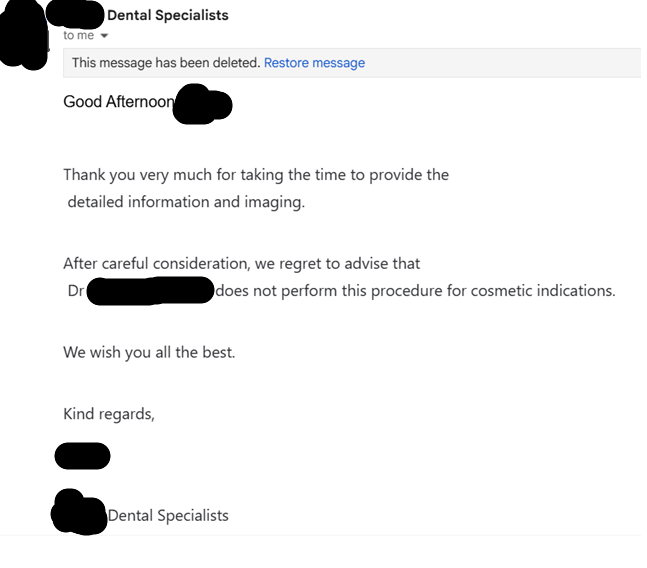The width and height of the screenshot is (647, 568).
Task: Click the redacted signature name below Kind regards
Action: click(82, 456)
